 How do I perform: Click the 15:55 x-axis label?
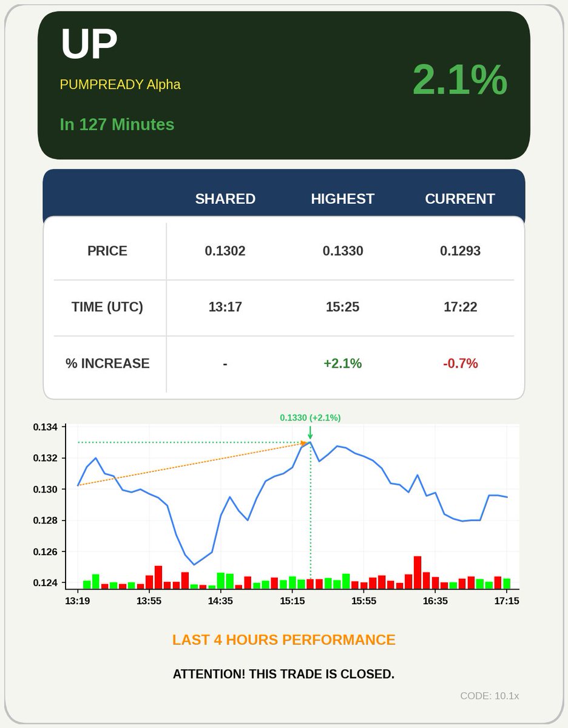(x=363, y=601)
